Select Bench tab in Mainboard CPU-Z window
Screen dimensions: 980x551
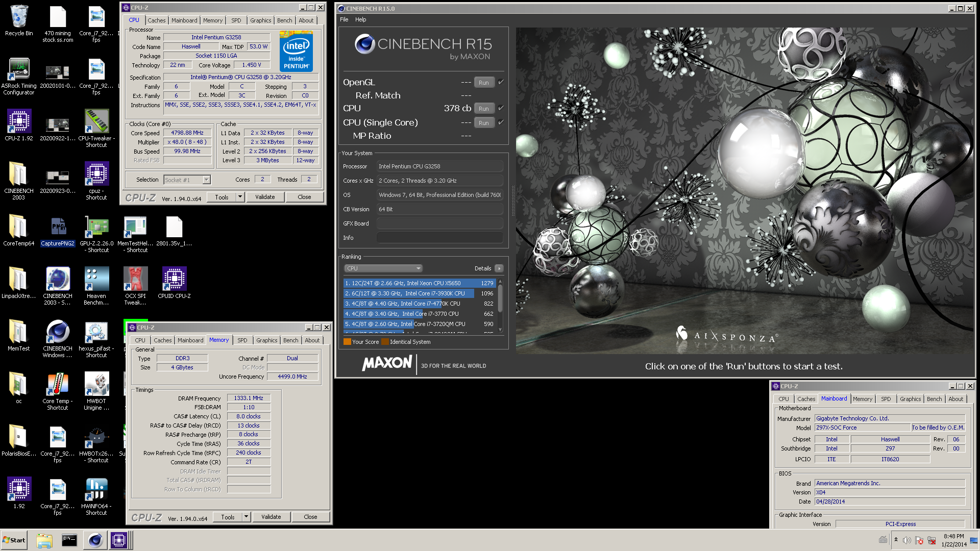coord(935,399)
